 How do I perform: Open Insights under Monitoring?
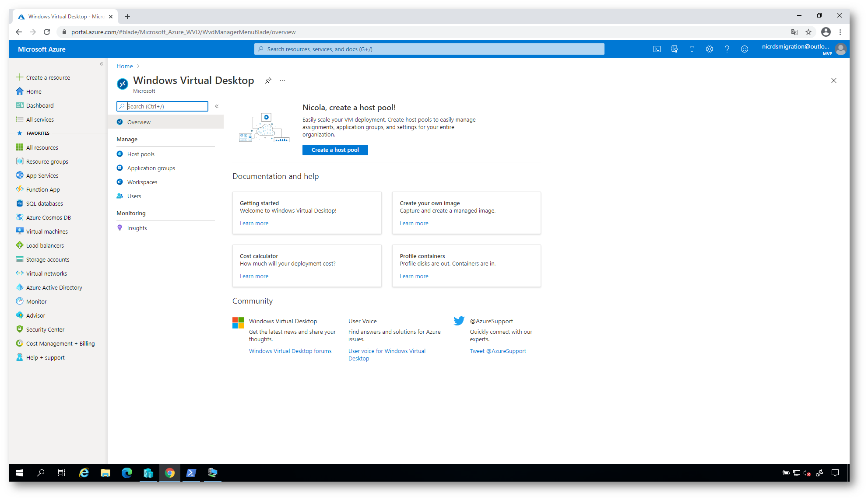click(x=137, y=228)
